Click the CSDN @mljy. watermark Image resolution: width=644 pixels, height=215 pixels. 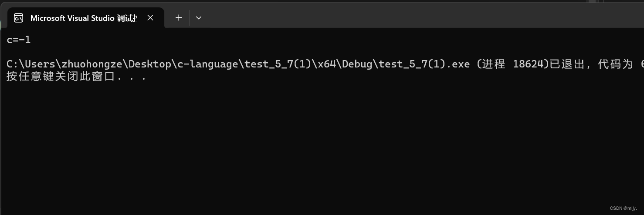pyautogui.click(x=623, y=208)
